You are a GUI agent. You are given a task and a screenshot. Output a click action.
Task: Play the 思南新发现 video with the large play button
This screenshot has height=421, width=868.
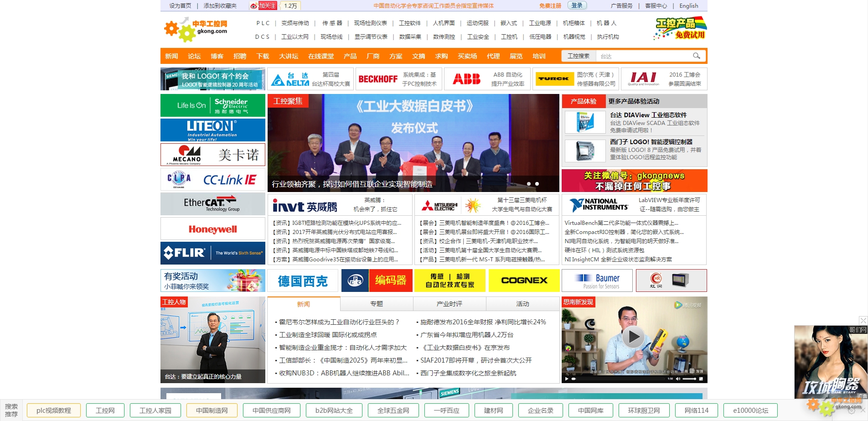click(x=634, y=337)
